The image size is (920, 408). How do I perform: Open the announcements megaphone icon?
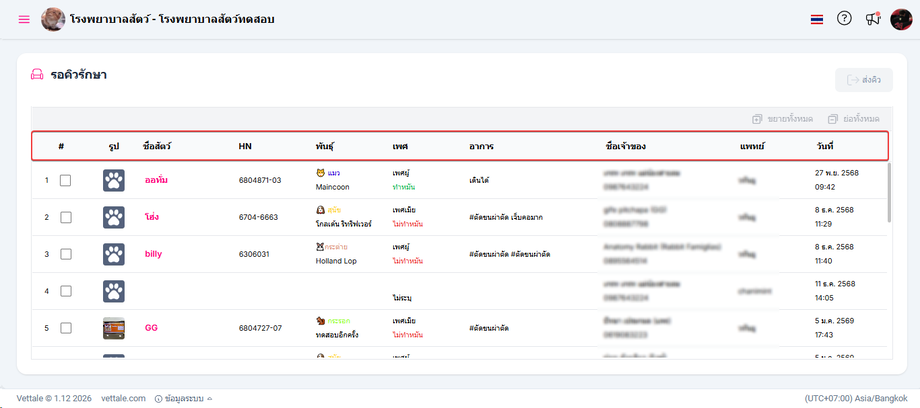coord(873,19)
